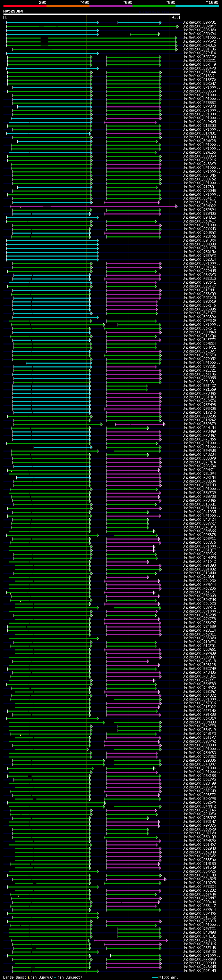Select the UniRef100_B5G2Z0 label
222x980 pixels.
click(x=199, y=57)
